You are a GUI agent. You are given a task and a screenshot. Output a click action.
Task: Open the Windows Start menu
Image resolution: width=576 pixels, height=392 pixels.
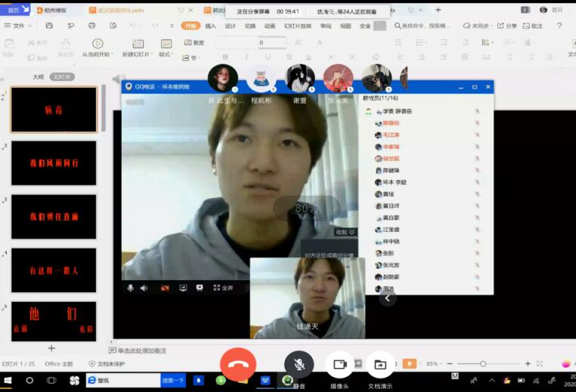pos(8,381)
